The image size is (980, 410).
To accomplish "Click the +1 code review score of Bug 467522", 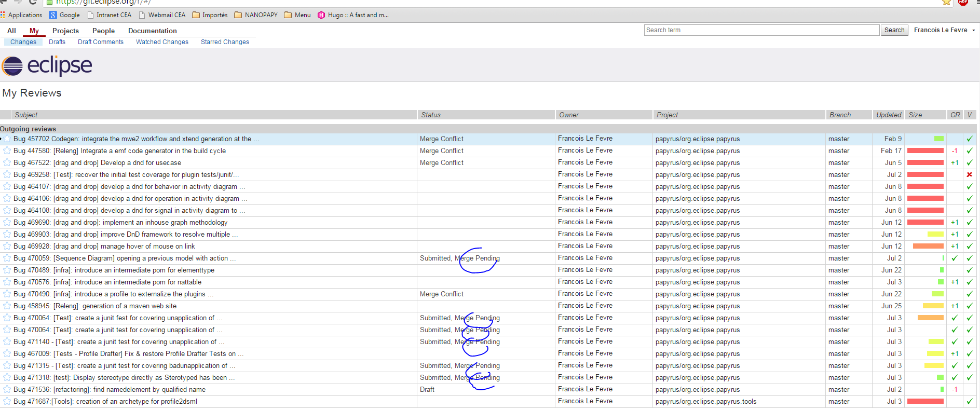I will 955,162.
